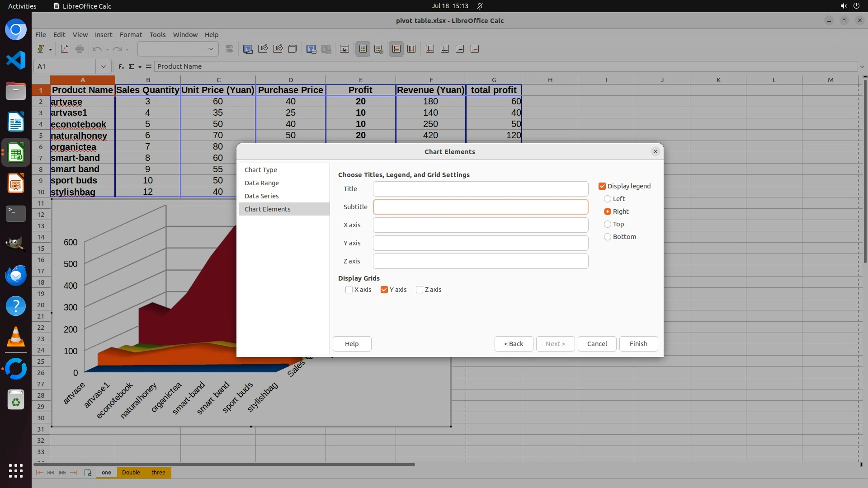Switch to the Double sheet tab

tap(131, 473)
